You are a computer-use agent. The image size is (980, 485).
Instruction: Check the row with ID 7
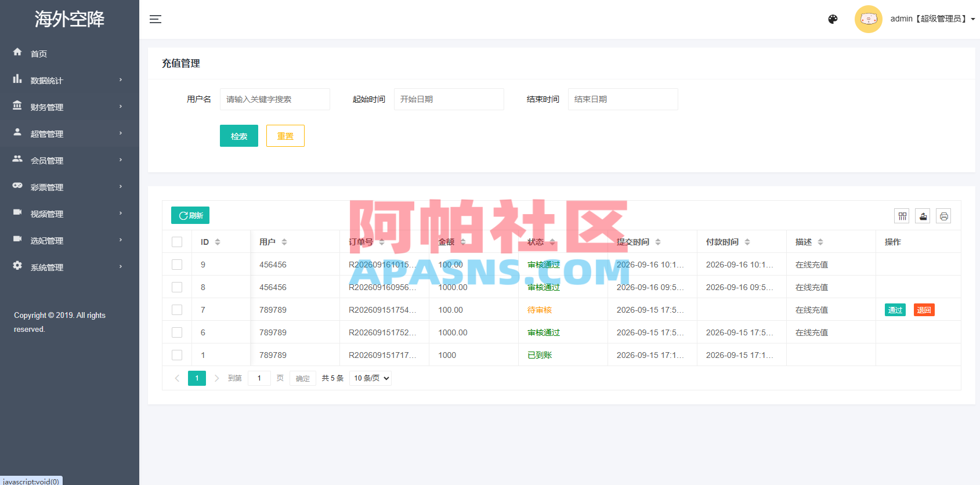[177, 310]
